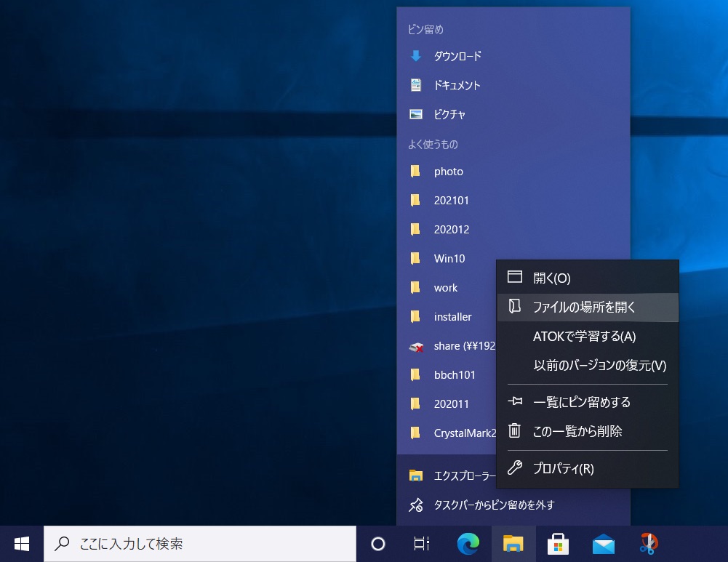Select この一覧から削除 in context menu
Viewport: 728px width, 562px height.
click(588, 431)
